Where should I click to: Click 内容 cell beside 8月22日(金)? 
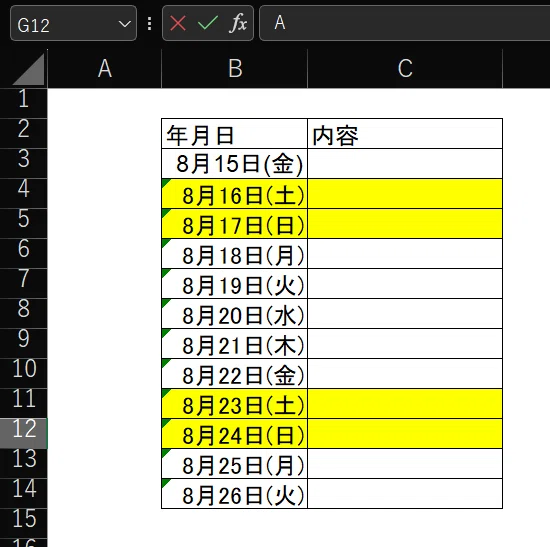[x=405, y=374]
